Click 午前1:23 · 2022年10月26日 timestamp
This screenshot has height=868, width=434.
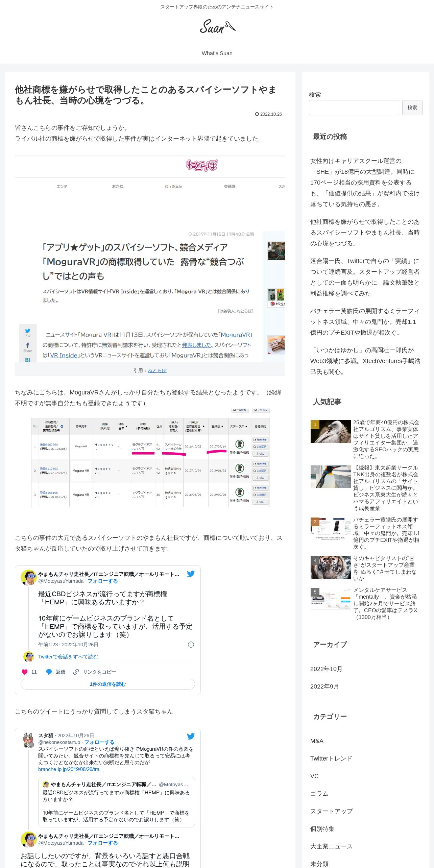pyautogui.click(x=68, y=645)
